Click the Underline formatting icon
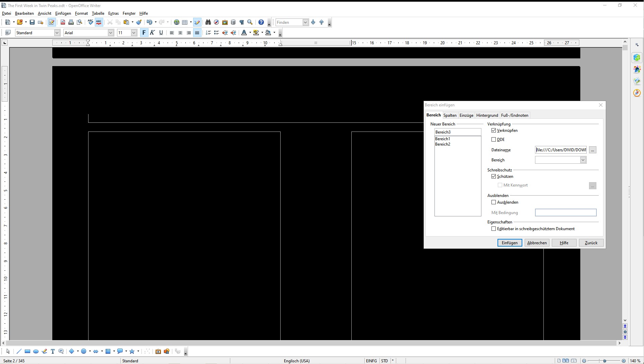Image resolution: width=644 pixels, height=364 pixels. point(161,33)
